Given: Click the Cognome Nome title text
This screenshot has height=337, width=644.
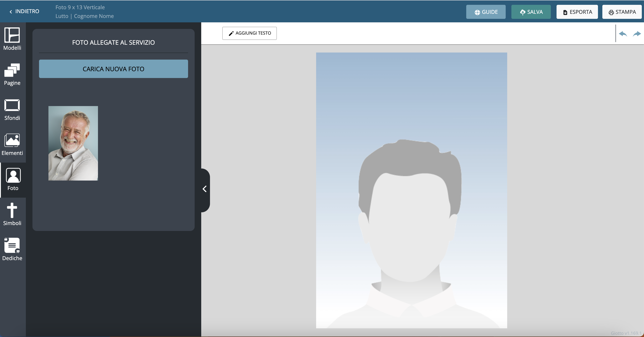Looking at the screenshot, I should tap(94, 16).
